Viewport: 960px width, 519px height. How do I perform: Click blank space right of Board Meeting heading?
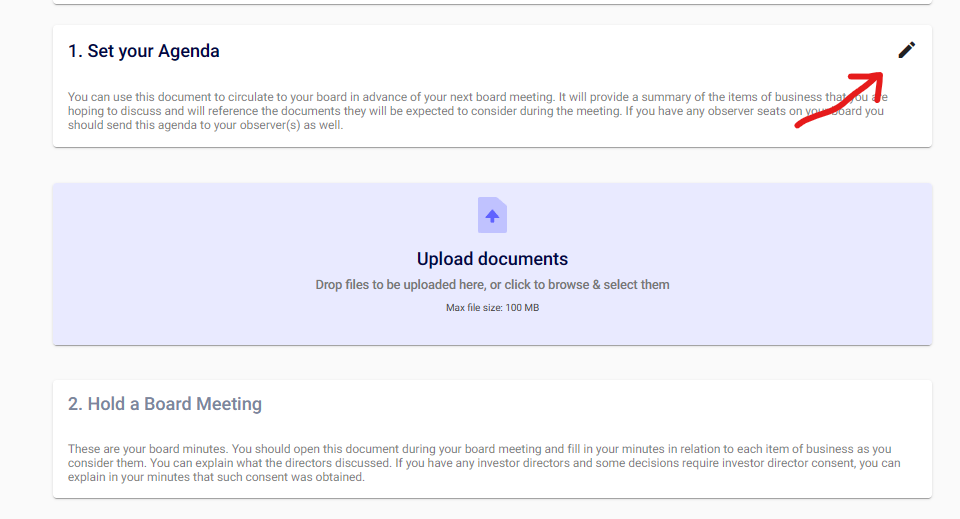coord(600,404)
